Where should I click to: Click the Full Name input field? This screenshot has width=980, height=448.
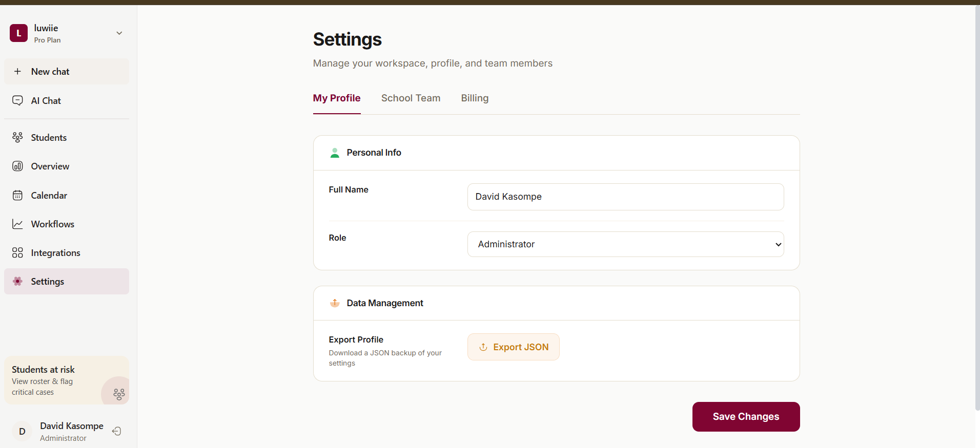click(625, 197)
